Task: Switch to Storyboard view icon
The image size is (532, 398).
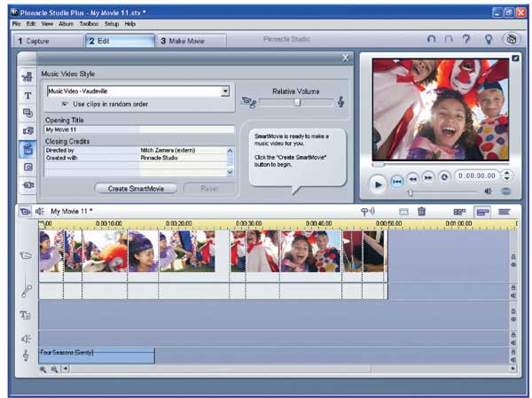Action: pyautogui.click(x=459, y=212)
